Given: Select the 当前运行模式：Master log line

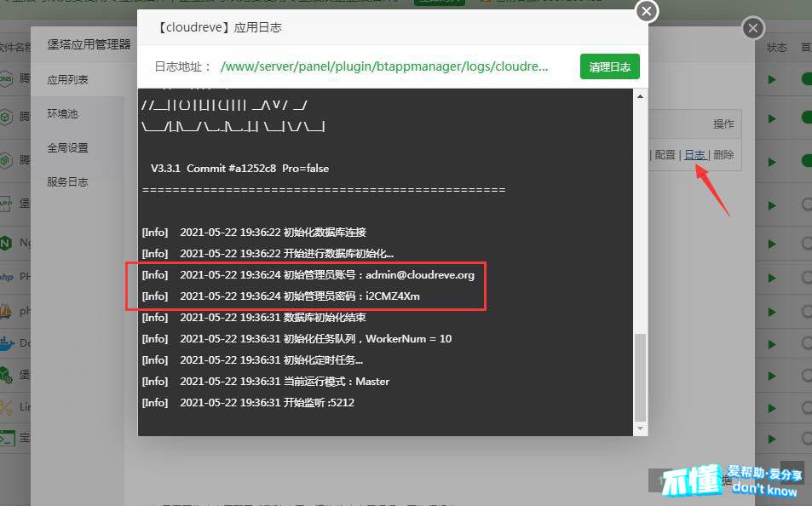Looking at the screenshot, I should point(266,381).
